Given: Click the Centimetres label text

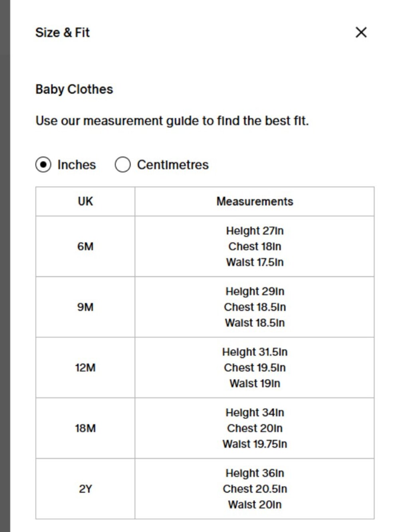Looking at the screenshot, I should (173, 164).
